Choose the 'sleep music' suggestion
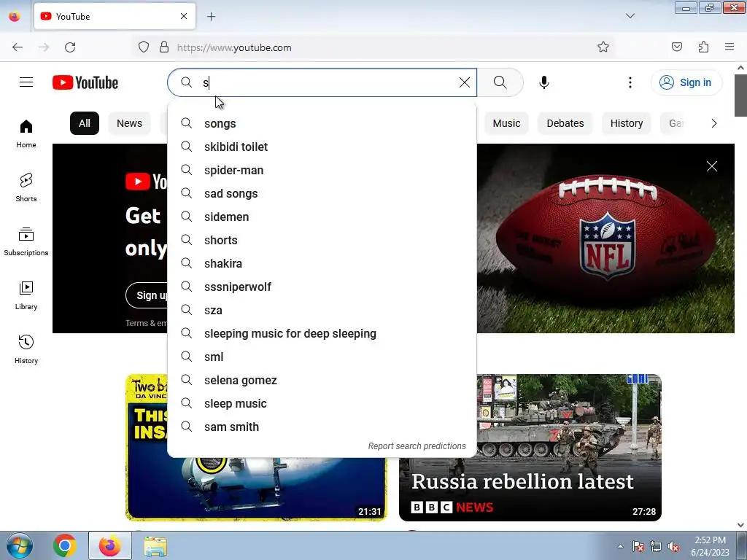The height and width of the screenshot is (560, 747). click(x=322, y=403)
